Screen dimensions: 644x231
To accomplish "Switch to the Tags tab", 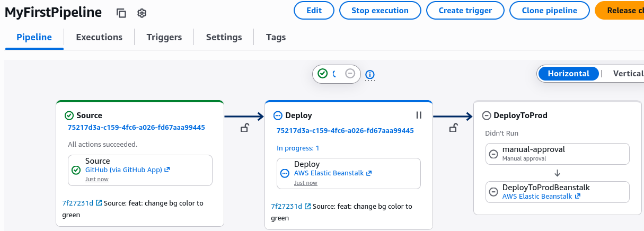I will [276, 37].
